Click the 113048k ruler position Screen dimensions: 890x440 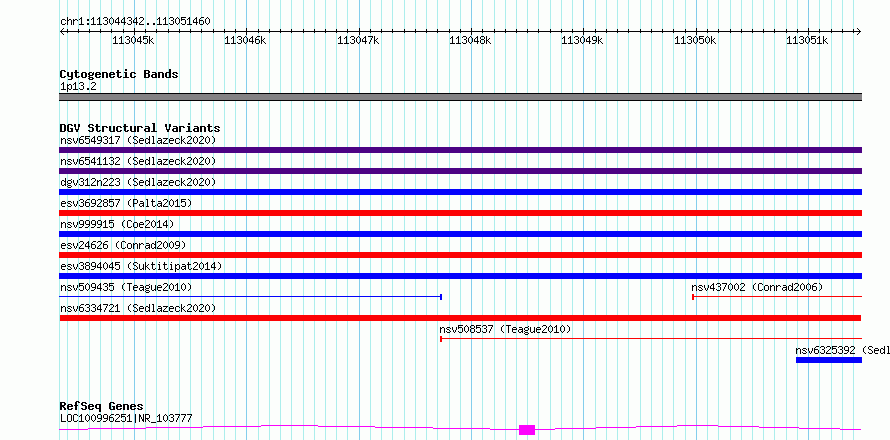470,40
